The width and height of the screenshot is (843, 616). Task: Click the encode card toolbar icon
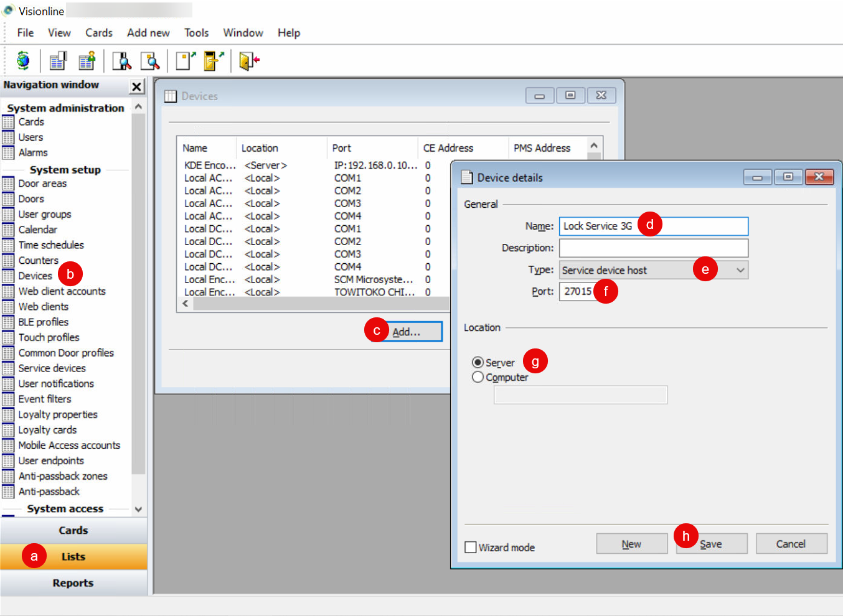click(x=184, y=60)
